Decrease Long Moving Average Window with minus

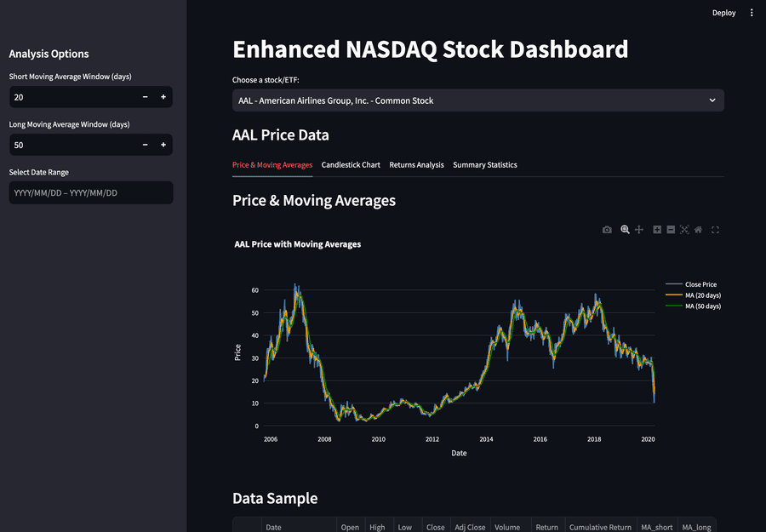tap(145, 145)
